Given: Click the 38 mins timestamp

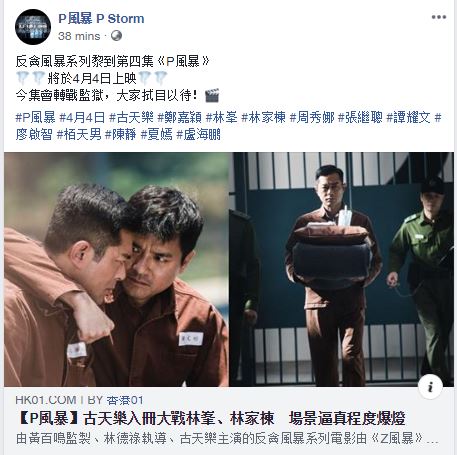Looking at the screenshot, I should click(x=79, y=36).
